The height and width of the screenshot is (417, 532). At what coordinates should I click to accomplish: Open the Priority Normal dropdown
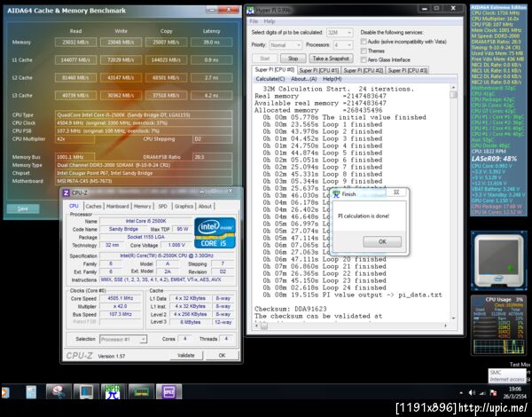(x=286, y=45)
